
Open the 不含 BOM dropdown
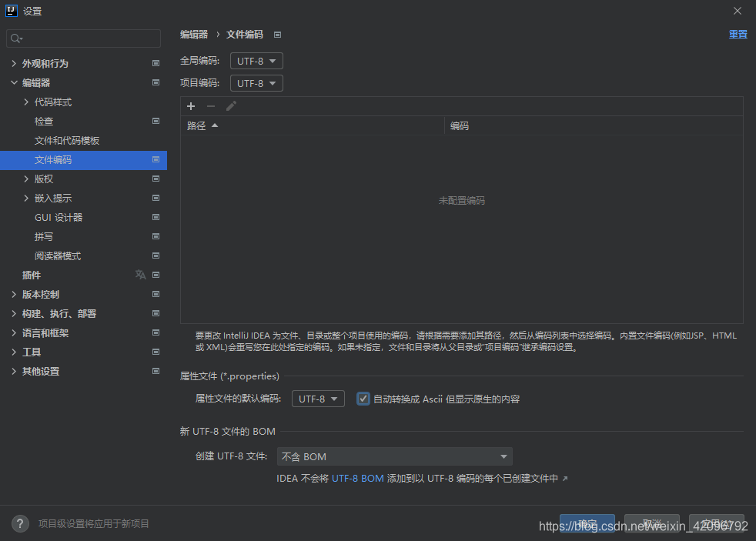pos(394,456)
